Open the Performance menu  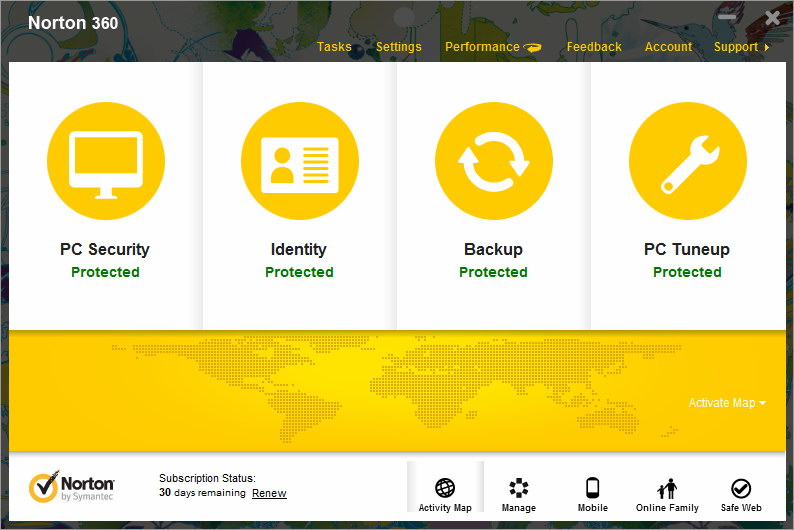tap(482, 47)
